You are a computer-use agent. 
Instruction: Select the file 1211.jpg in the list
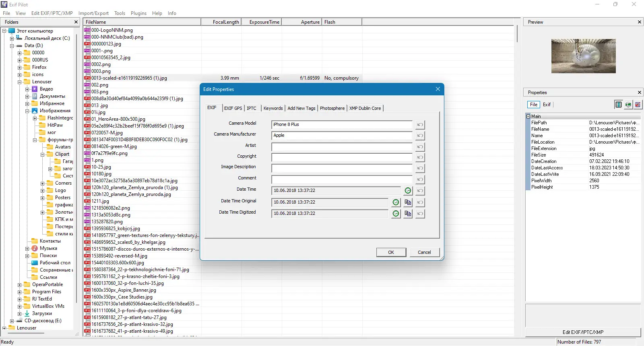(100, 201)
